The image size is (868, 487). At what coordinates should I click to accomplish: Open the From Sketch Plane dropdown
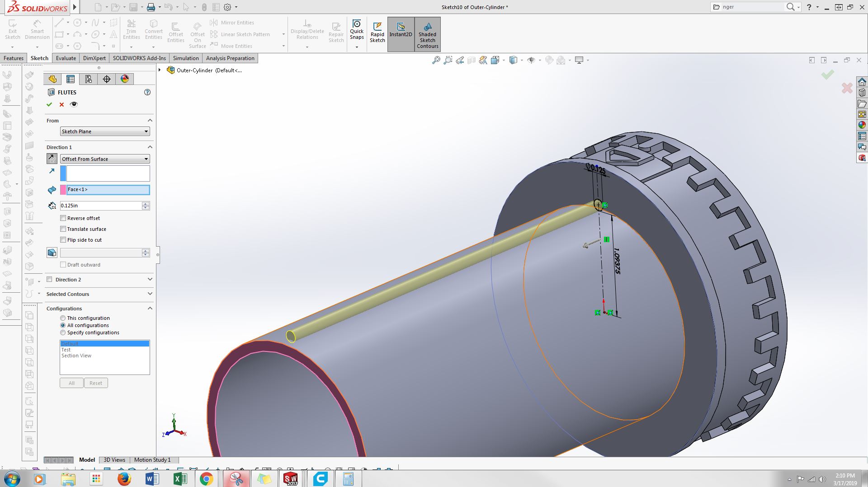[105, 131]
